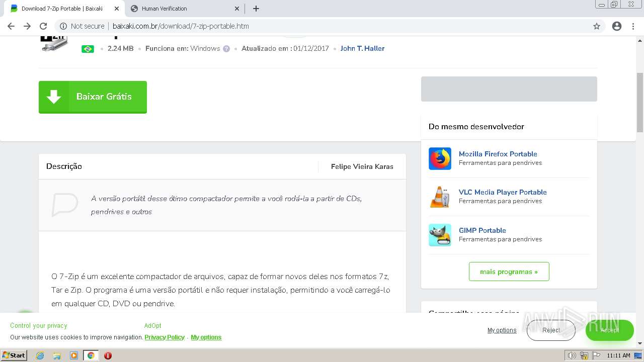Switch to the Human Verification tab

pos(184,9)
